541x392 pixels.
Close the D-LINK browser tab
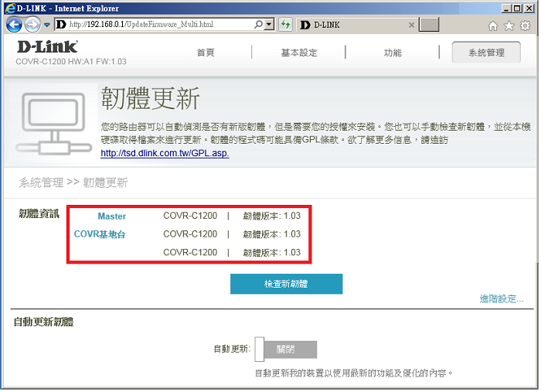pyautogui.click(x=411, y=25)
